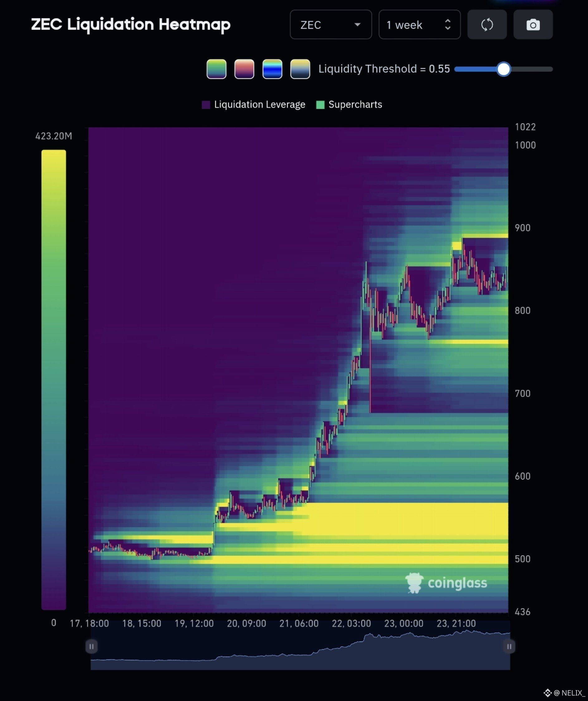Click the 900 price axis label
Screen dimensions: 588x701
click(523, 228)
